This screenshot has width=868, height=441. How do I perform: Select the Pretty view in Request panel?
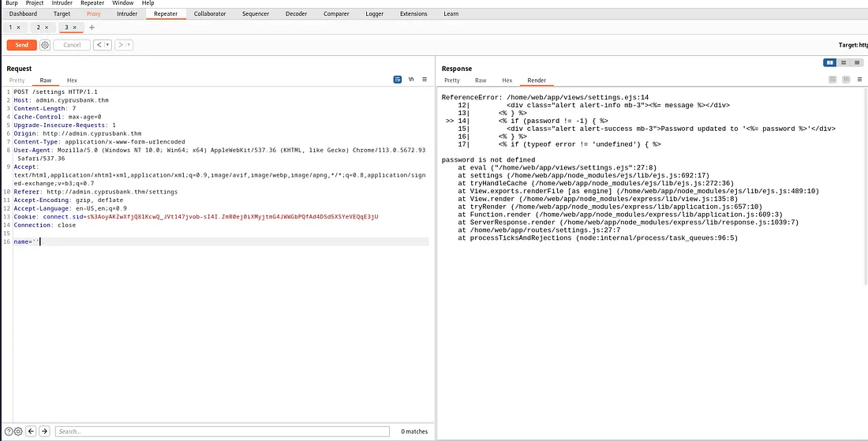click(17, 80)
